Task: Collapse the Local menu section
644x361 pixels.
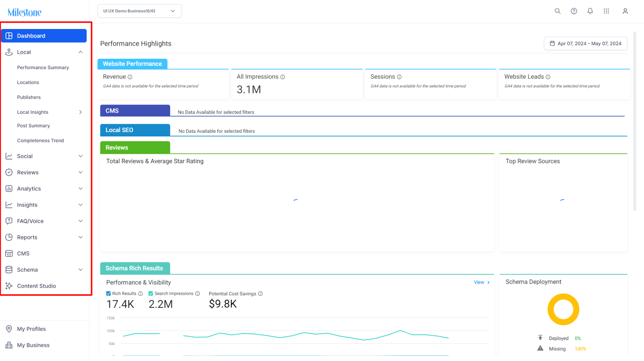Action: click(81, 52)
